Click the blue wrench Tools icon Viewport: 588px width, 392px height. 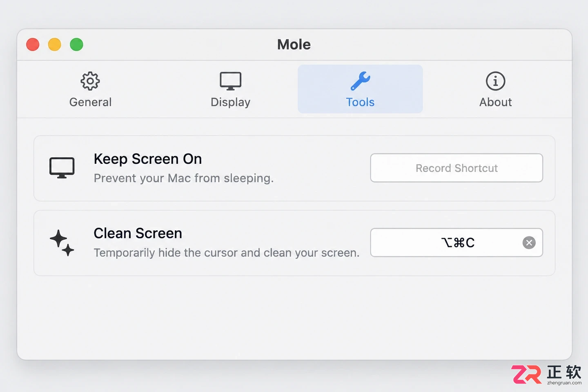click(361, 81)
